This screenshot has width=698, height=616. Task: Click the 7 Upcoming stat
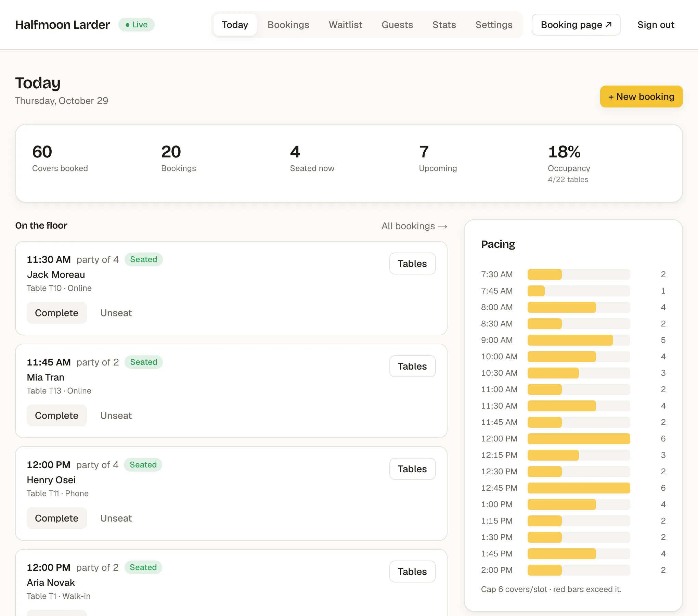438,158
